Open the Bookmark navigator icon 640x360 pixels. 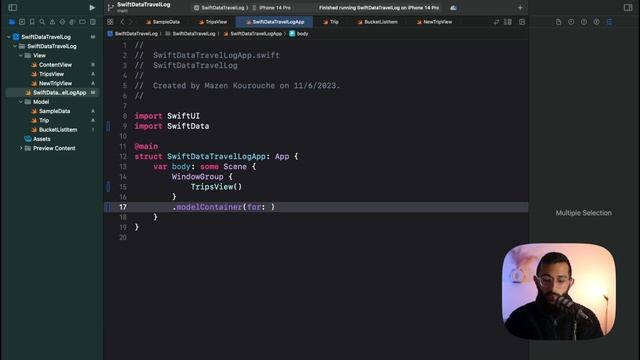32,22
